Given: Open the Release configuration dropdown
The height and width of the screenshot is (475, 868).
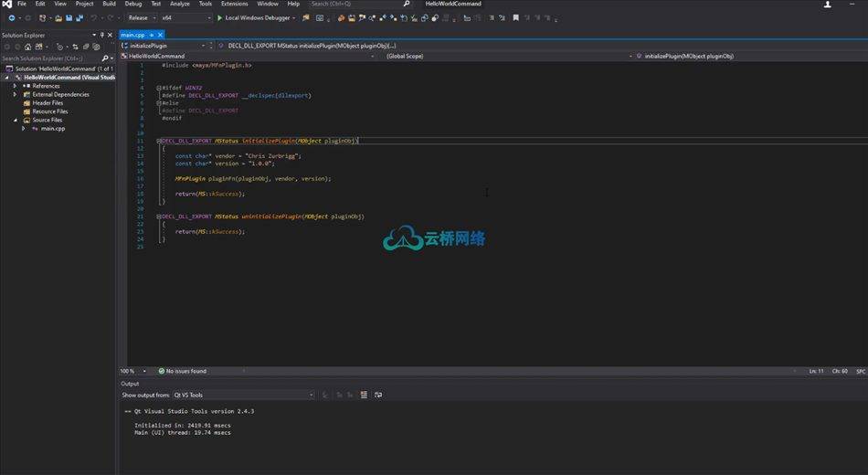Looking at the screenshot, I should point(154,18).
